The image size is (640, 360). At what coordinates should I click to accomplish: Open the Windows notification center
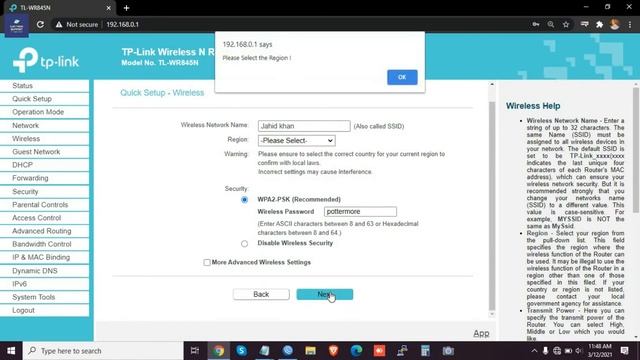[624, 351]
